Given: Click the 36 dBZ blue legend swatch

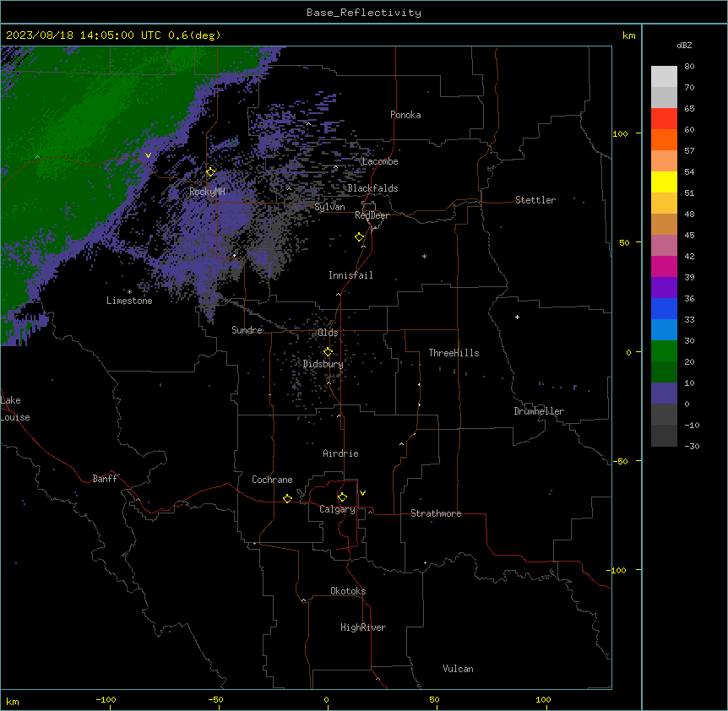Looking at the screenshot, I should [664, 308].
